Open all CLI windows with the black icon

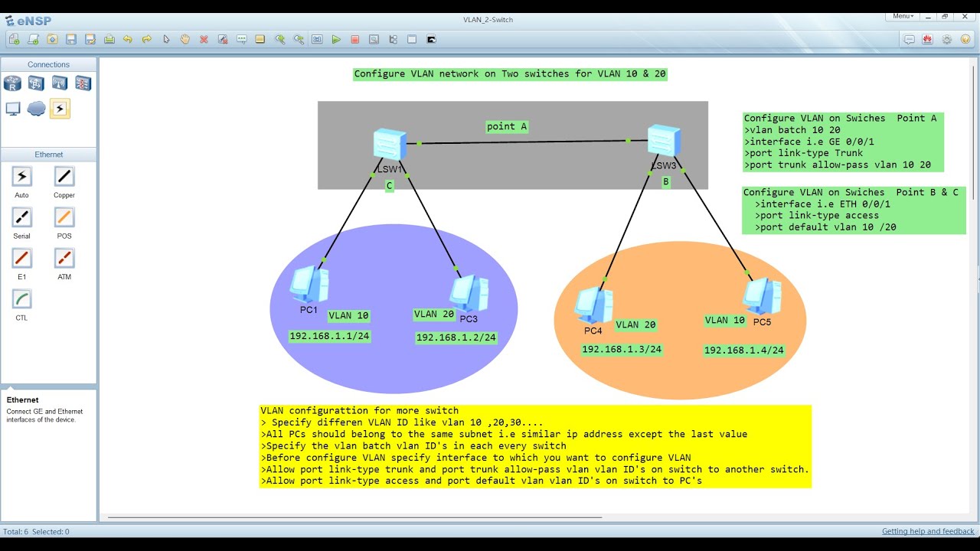point(431,39)
